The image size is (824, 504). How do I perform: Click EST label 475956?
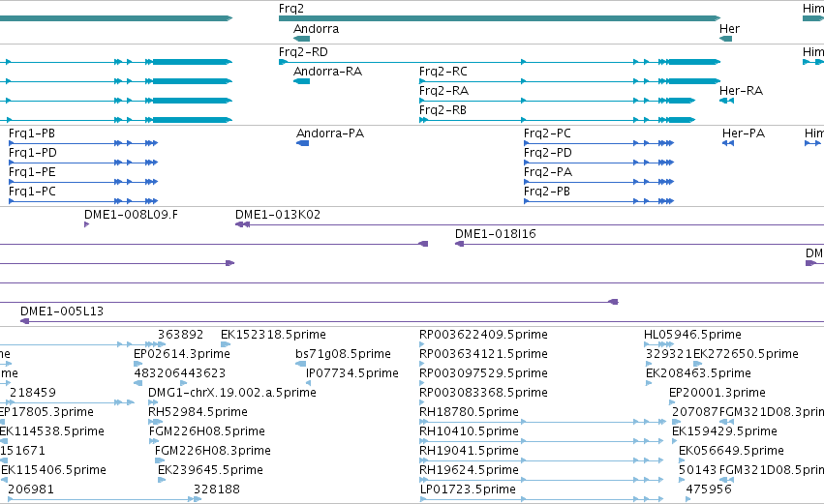[709, 489]
